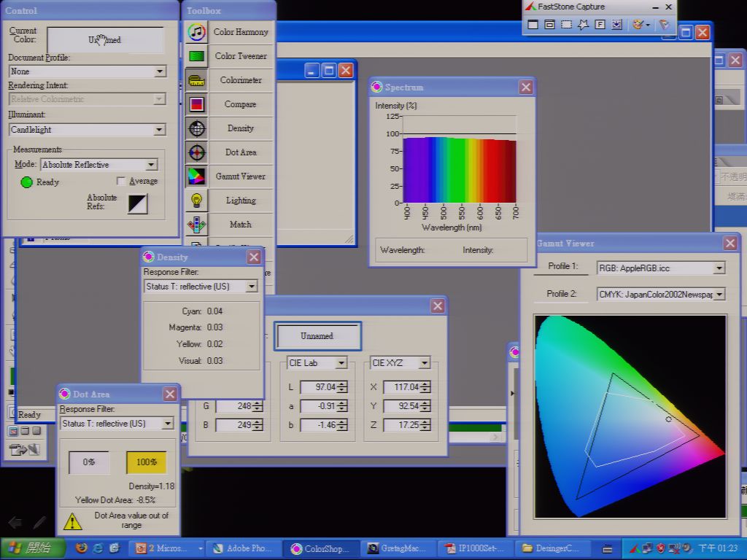Screen dimensions: 747x560
Task: Enable the Average checkbox
Action: [x=121, y=181]
